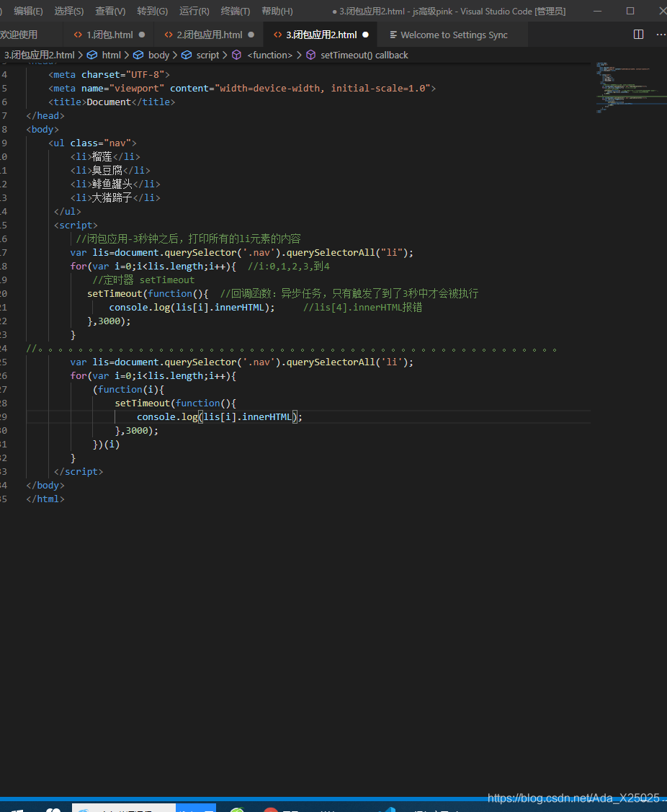Click the </html> closing tag
This screenshot has height=812, width=667.
point(45,499)
